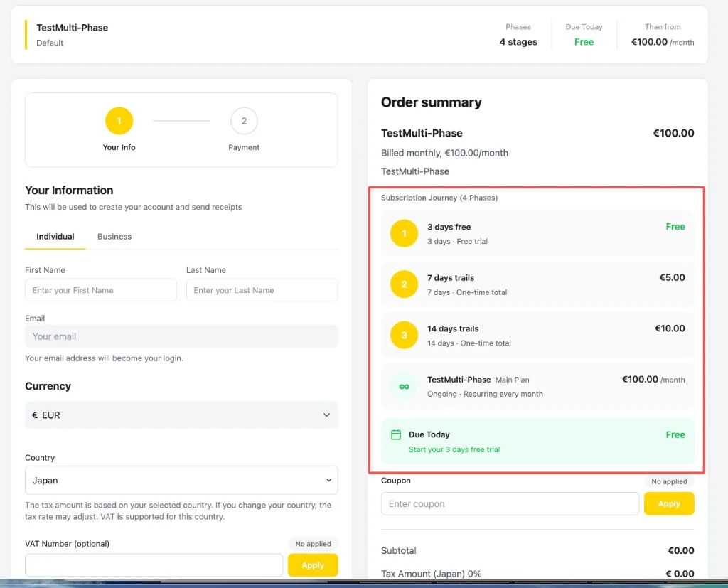This screenshot has width=728, height=588.
Task: Switch to the Business tab
Action: coord(114,236)
